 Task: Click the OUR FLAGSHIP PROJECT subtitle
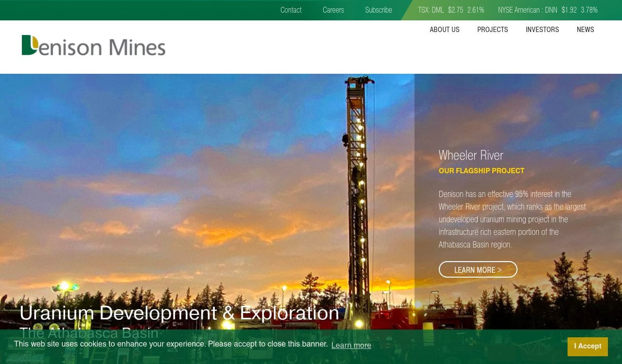481,171
